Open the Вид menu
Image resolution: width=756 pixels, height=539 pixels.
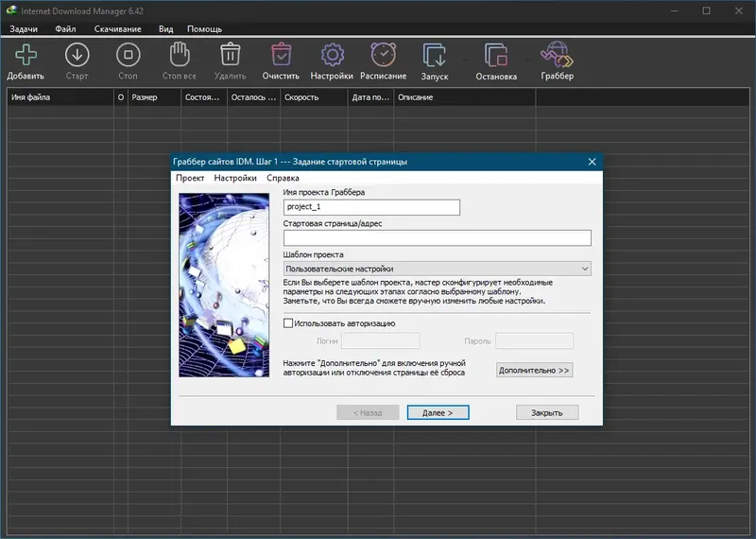166,29
